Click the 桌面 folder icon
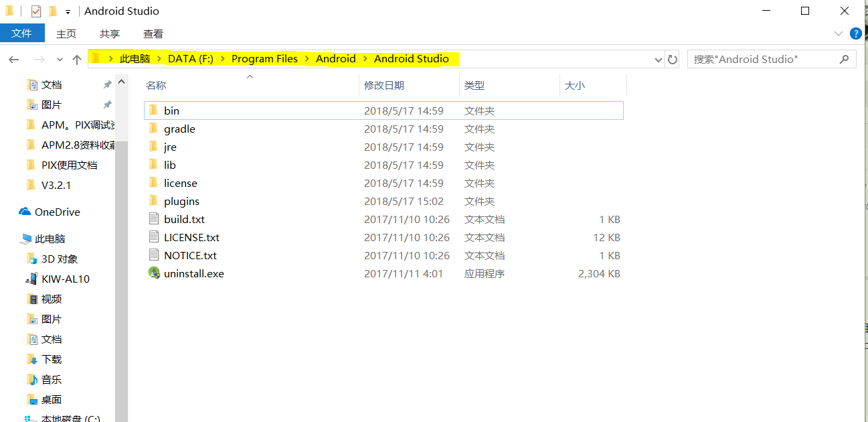 [31, 399]
